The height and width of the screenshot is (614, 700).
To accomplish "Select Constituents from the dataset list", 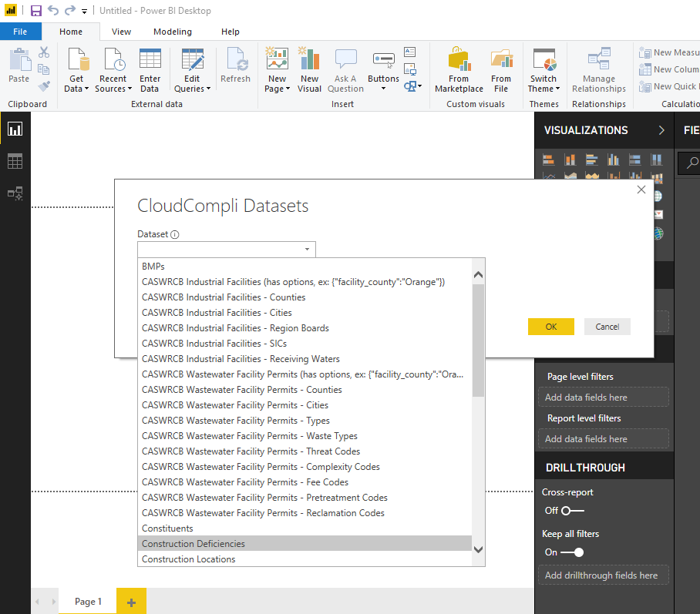I will pos(305,528).
